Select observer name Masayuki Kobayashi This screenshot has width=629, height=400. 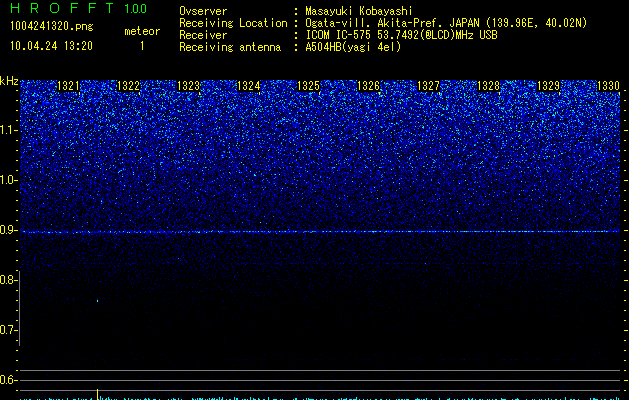(359, 12)
